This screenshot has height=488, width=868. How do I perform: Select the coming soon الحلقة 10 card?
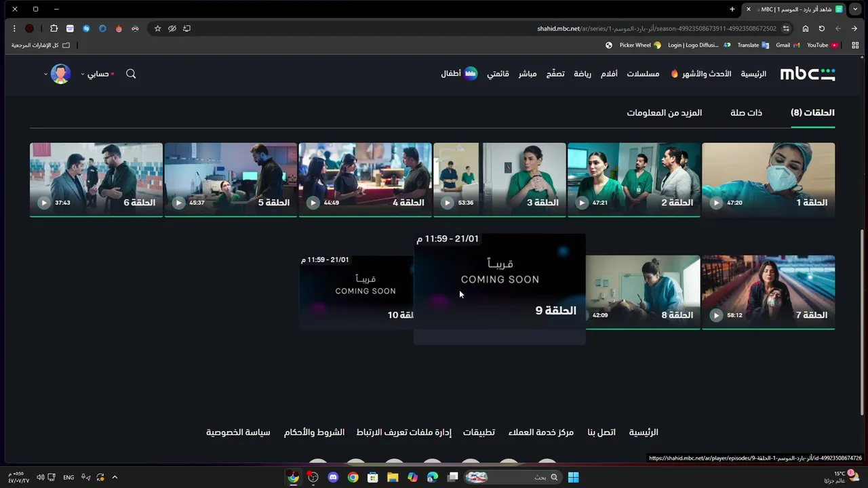(x=357, y=292)
